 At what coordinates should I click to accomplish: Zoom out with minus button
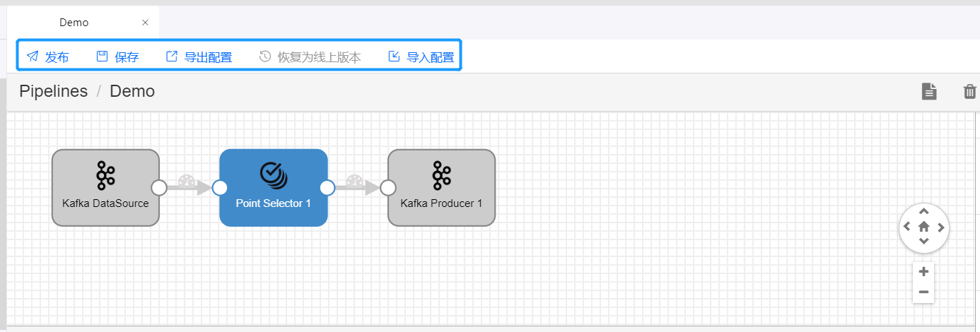point(923,292)
